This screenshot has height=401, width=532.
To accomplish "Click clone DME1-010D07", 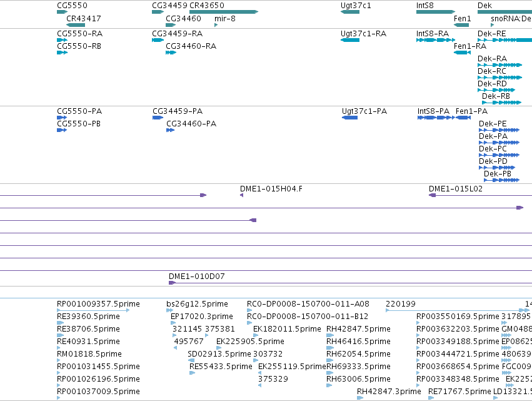I will [x=197, y=277].
